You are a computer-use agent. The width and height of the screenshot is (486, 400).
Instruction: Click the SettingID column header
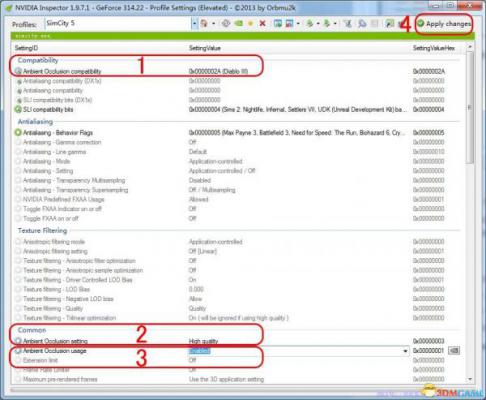(x=26, y=48)
